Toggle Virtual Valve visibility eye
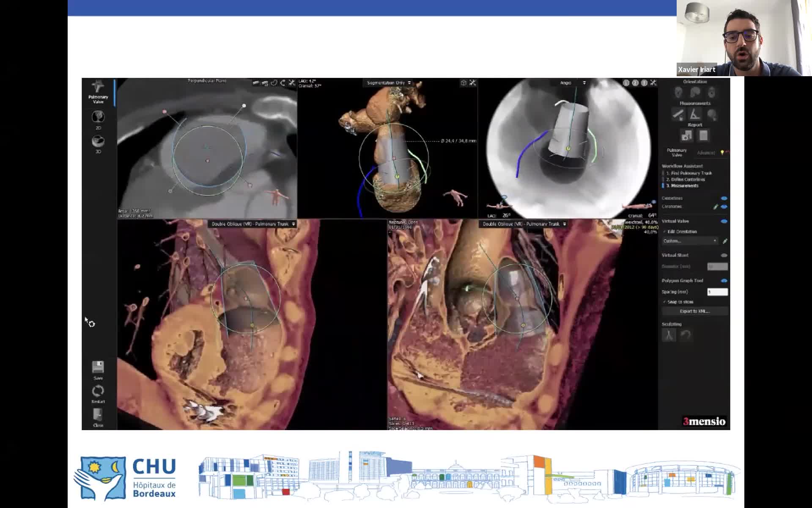The image size is (812, 508). 724,221
